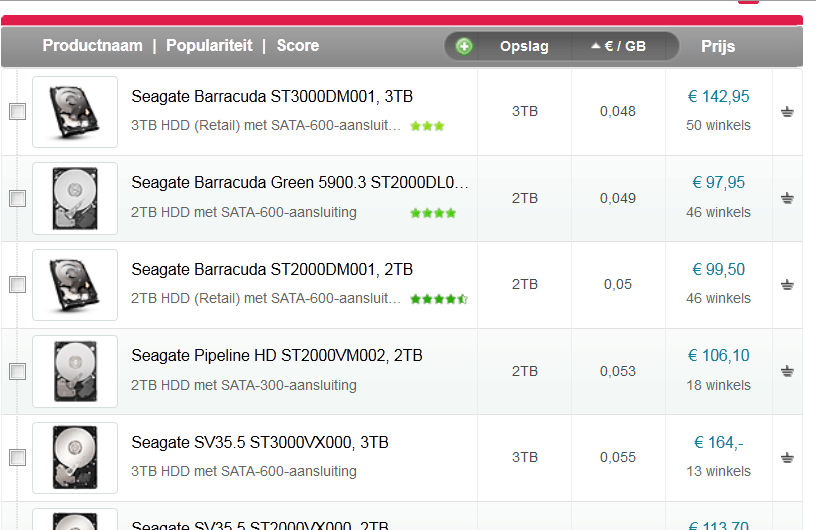Click the 0,055 price-per-GB value
Viewport: 816px width, 530px height.
pos(618,457)
